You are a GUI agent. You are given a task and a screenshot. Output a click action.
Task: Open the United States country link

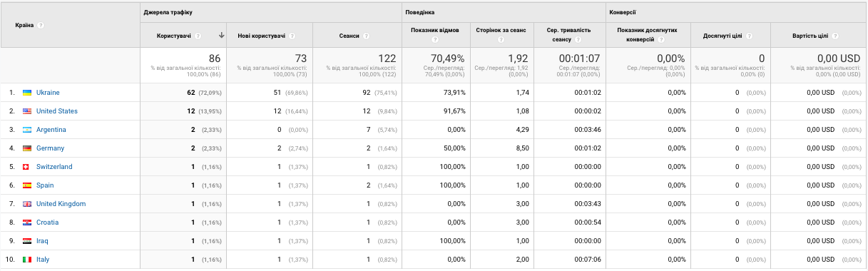pyautogui.click(x=57, y=111)
